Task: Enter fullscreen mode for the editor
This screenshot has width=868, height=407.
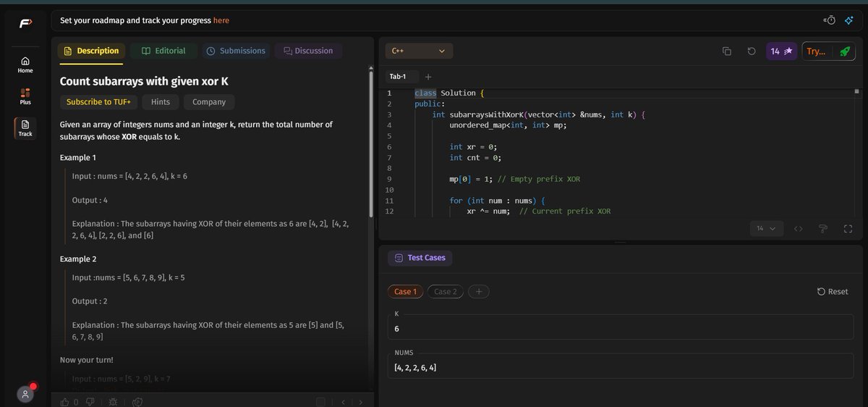Action: [x=848, y=229]
